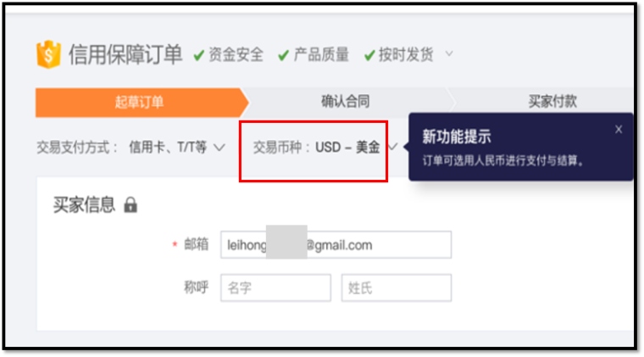644x357 pixels.
Task: Click the green checkmark before 产品质量
Action: tap(283, 55)
